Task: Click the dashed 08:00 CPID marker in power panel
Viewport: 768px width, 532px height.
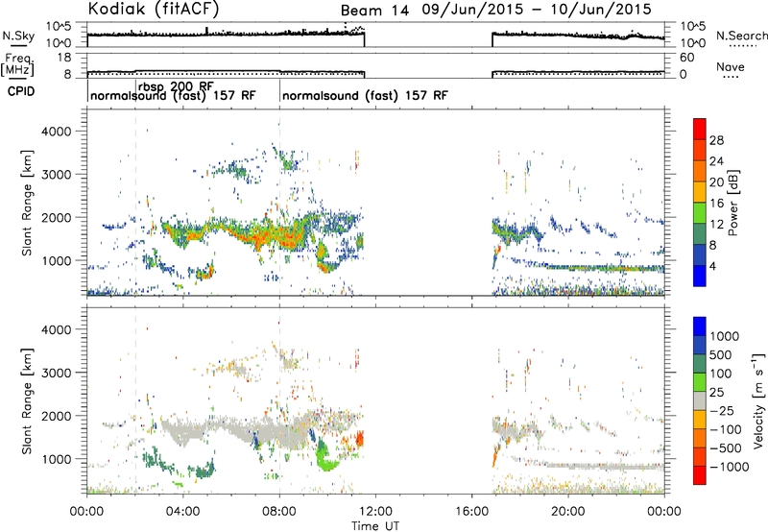Action: tap(279, 202)
